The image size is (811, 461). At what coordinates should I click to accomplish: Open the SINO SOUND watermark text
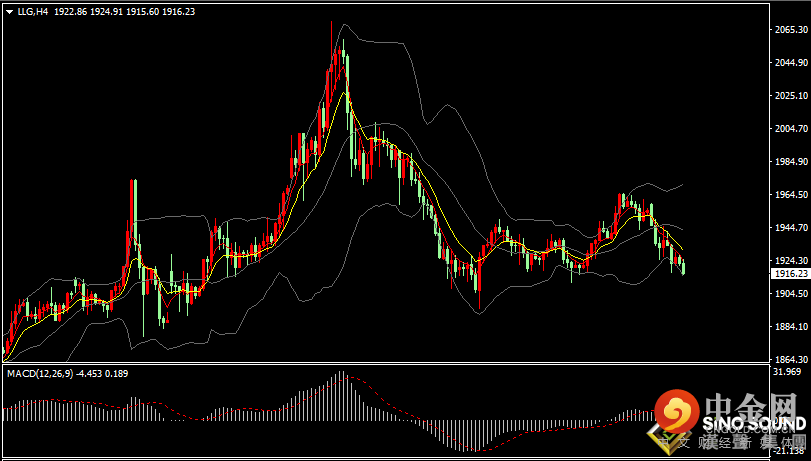click(755, 424)
